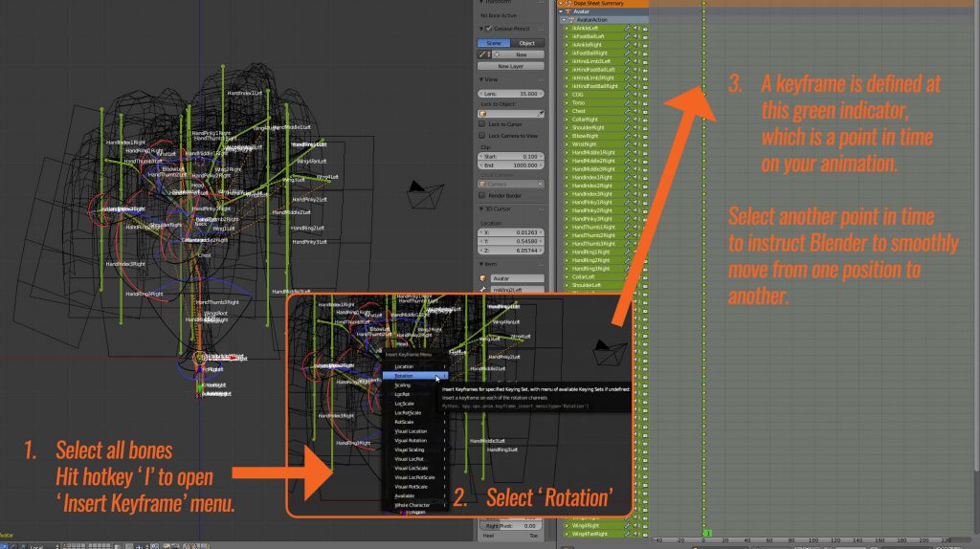The height and width of the screenshot is (549, 980).
Task: Collapse the Avatar channel group
Action: point(561,11)
